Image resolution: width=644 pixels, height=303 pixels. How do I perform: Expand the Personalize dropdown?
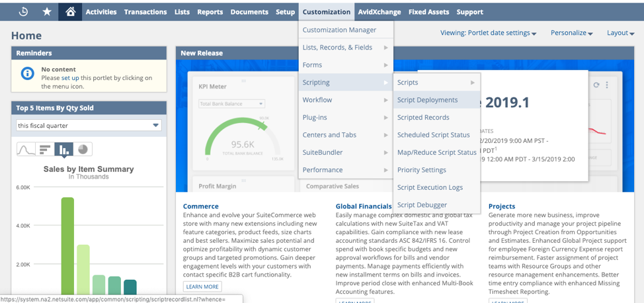click(x=571, y=33)
